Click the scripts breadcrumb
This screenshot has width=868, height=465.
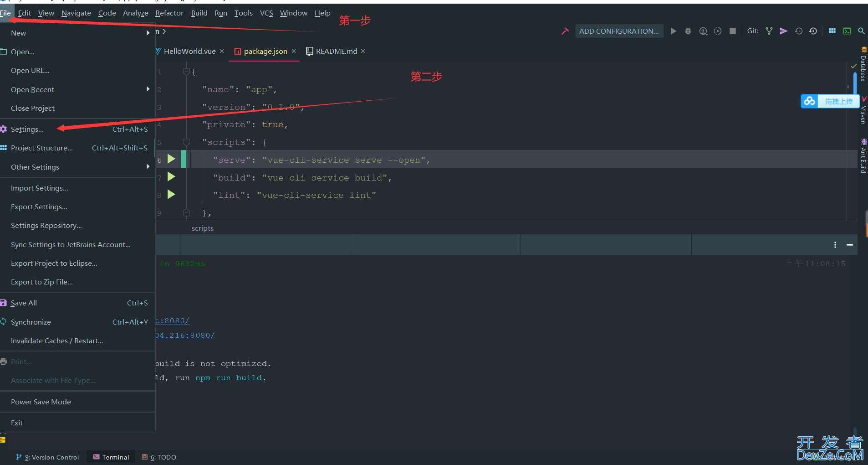pos(202,228)
